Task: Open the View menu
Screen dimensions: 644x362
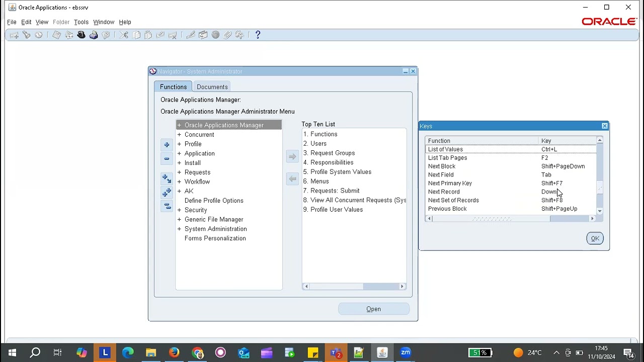Action: [x=42, y=22]
